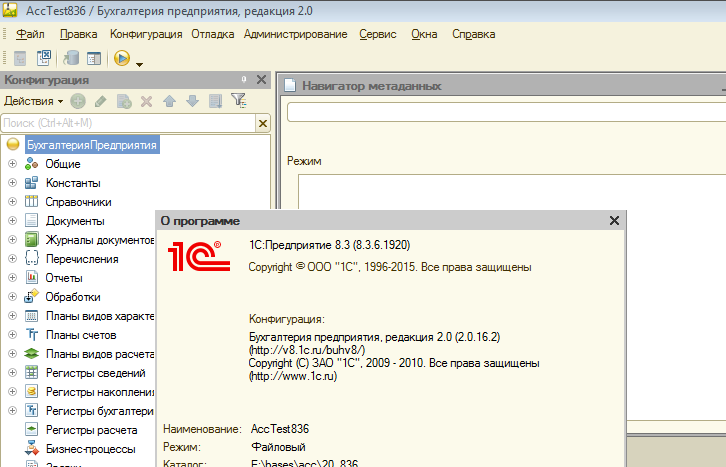The width and height of the screenshot is (726, 467).
Task: Click the Журналы документов green icon
Action: tap(31, 239)
